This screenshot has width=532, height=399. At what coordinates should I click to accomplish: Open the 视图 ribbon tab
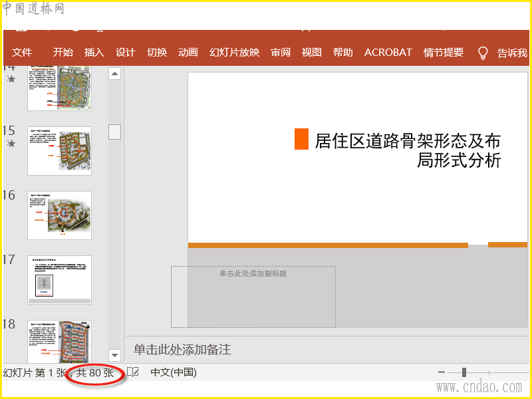coord(311,53)
